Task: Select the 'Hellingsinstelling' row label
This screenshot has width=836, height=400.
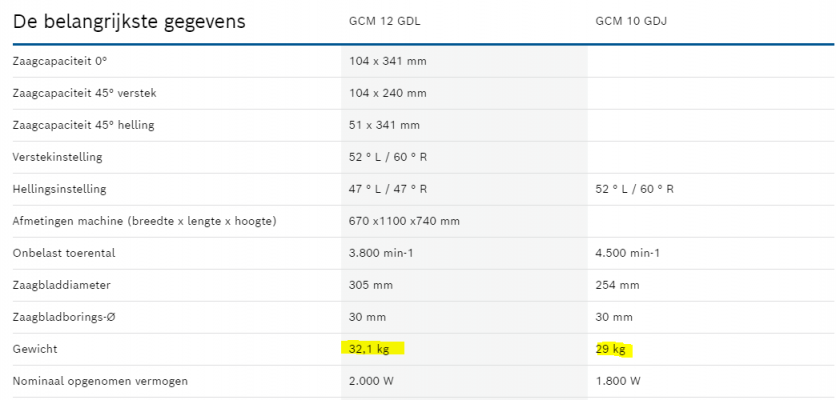Action: point(59,189)
